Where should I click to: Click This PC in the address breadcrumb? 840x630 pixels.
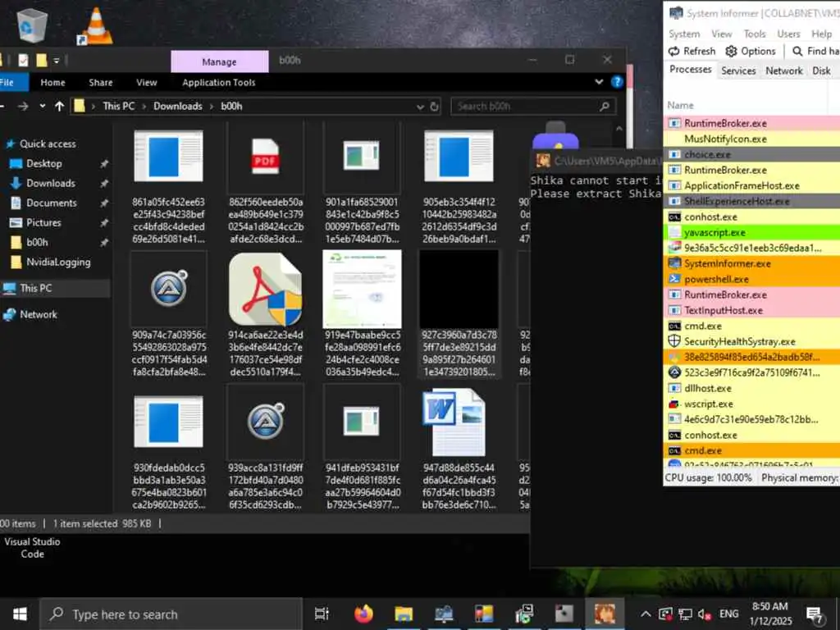coord(118,106)
